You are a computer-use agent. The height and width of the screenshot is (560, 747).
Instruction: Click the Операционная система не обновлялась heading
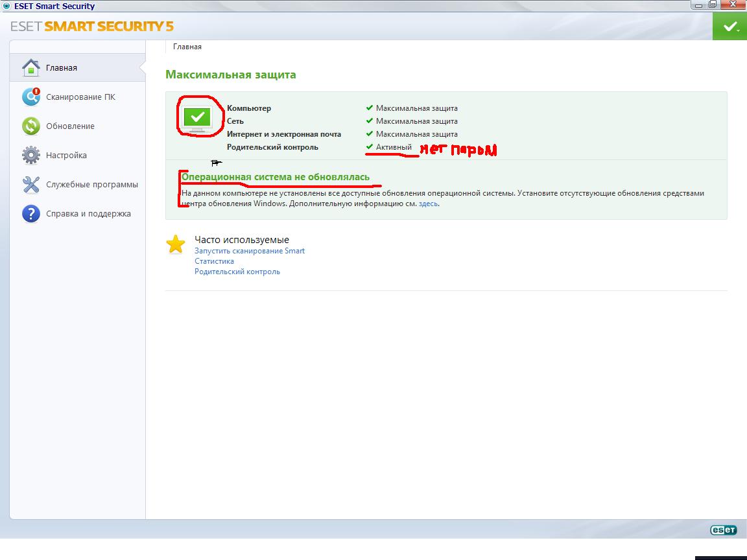coord(276,177)
